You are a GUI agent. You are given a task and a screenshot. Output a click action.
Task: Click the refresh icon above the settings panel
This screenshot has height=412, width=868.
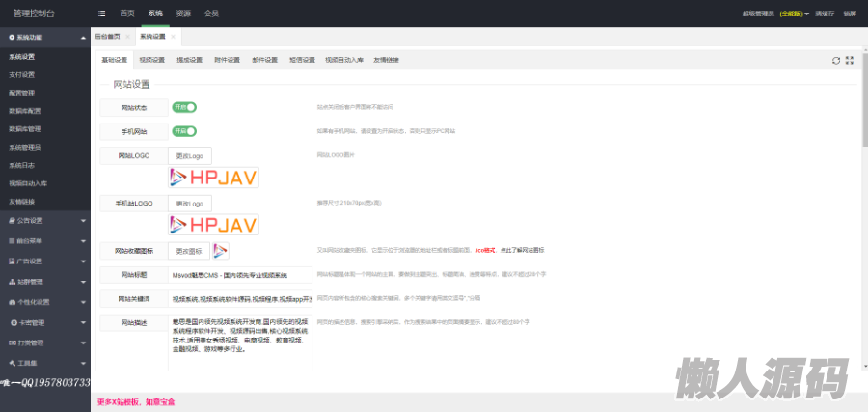[x=836, y=61]
